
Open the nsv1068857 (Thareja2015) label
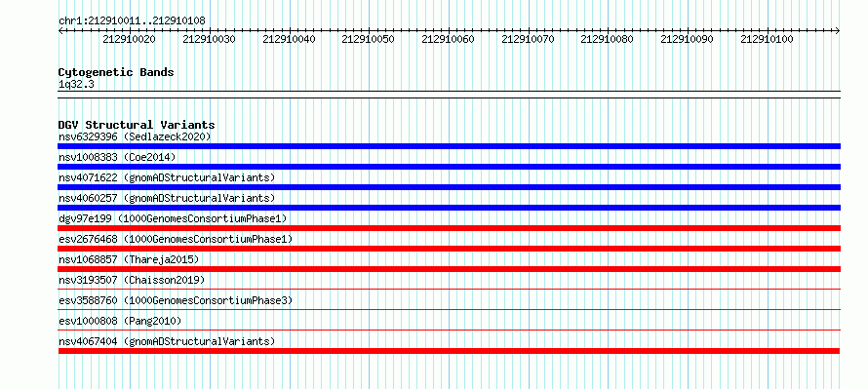coord(129,259)
